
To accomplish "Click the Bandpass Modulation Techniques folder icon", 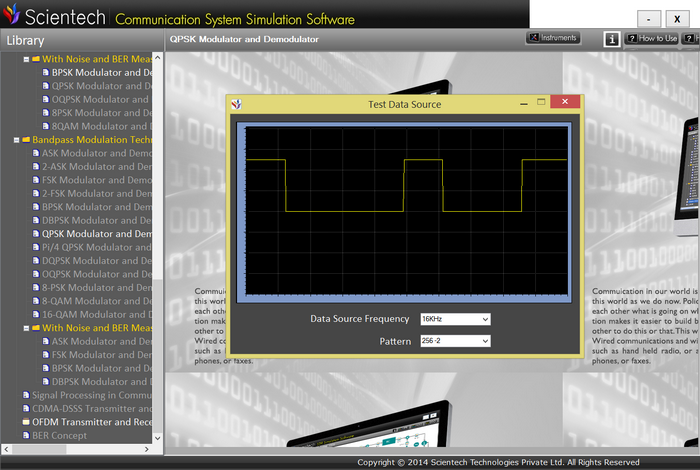I will (26, 140).
